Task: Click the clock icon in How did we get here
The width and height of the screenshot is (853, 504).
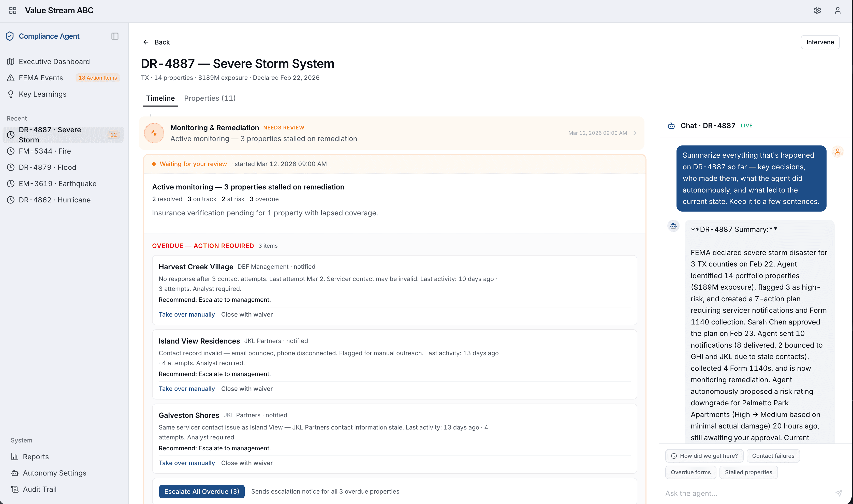Action: coord(674,456)
